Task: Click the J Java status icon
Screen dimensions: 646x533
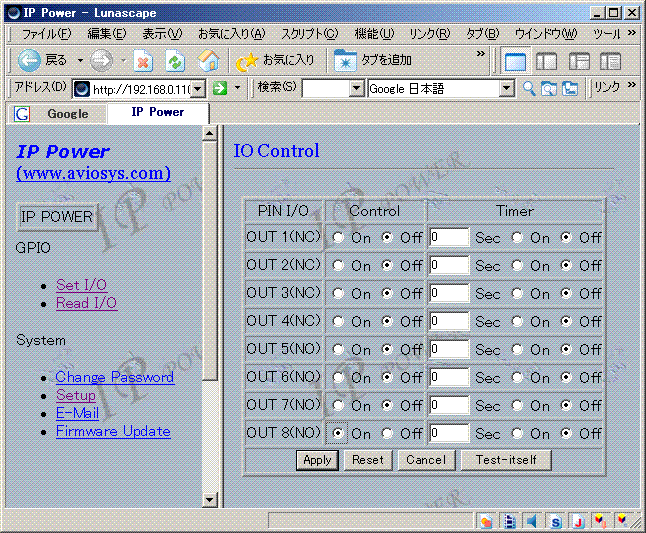Action: [x=579, y=521]
